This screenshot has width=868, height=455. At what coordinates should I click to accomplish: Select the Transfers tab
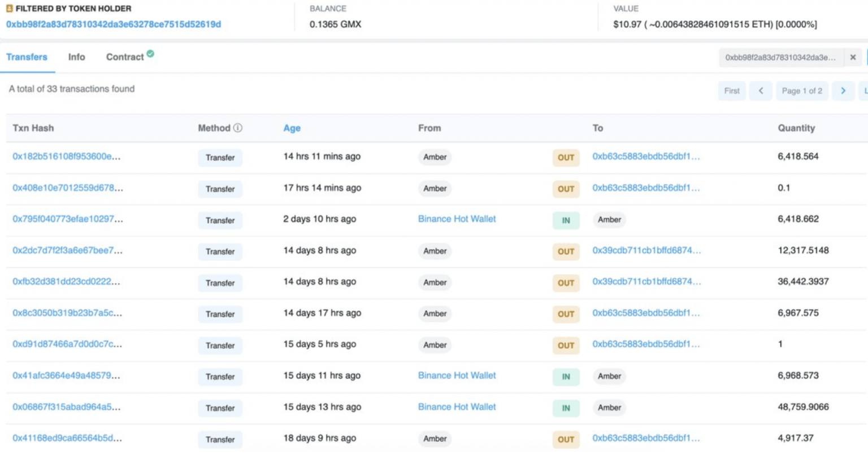click(x=27, y=57)
